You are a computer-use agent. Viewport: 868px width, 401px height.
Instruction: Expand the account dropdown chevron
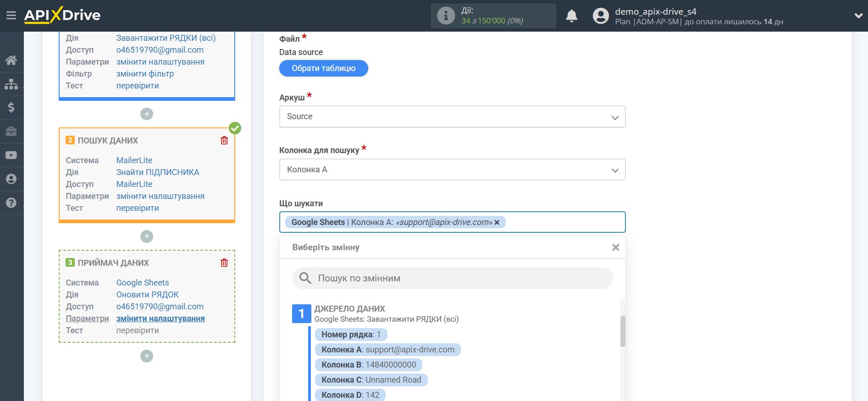pyautogui.click(x=858, y=16)
